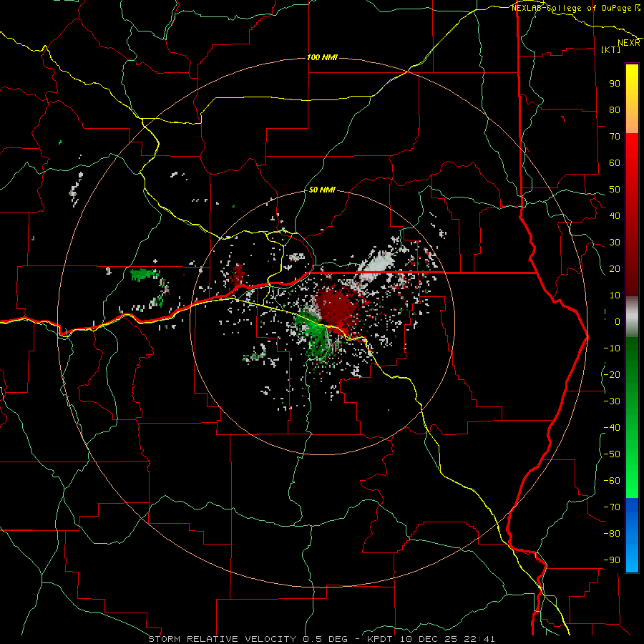Click the 40 value on the velocity scale
The height and width of the screenshot is (644, 644).
click(615, 215)
